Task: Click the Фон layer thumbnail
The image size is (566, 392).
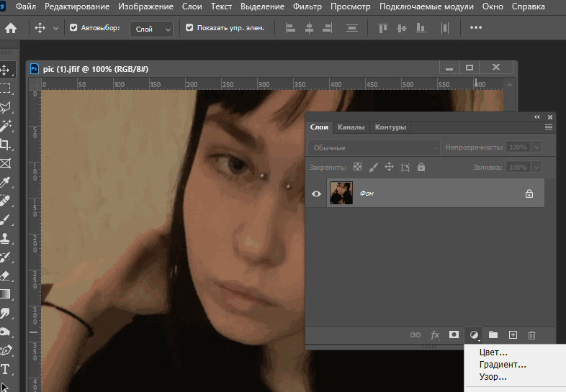Action: point(341,193)
